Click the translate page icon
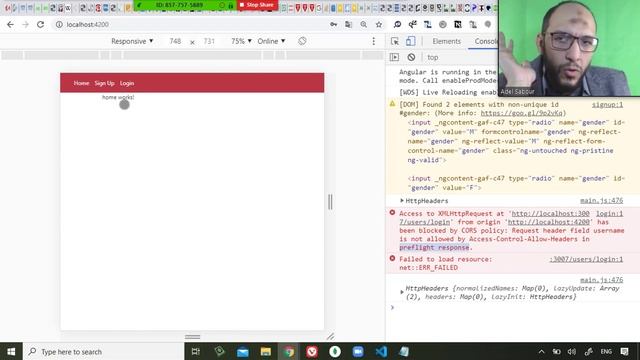 point(348,24)
